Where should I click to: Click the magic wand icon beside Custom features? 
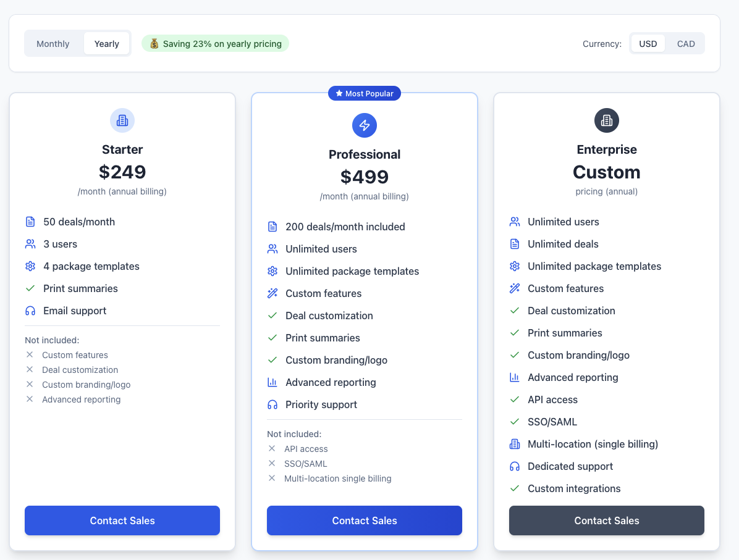(272, 293)
